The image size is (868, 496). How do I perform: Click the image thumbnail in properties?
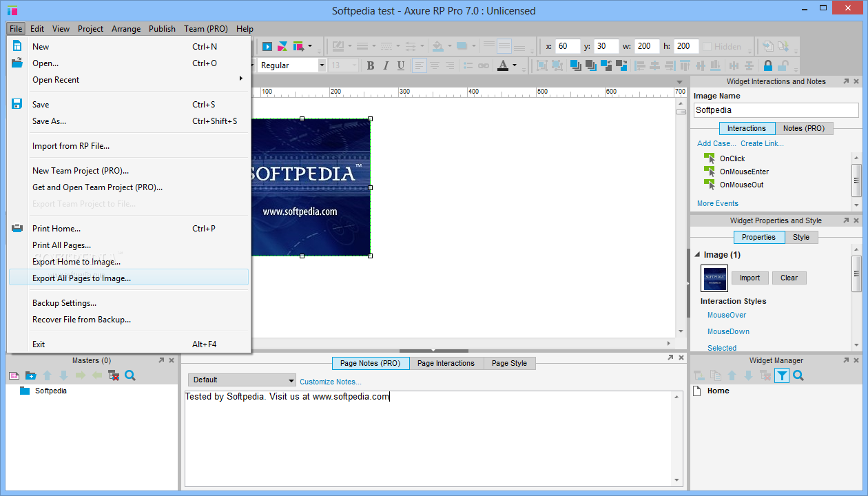tap(714, 278)
